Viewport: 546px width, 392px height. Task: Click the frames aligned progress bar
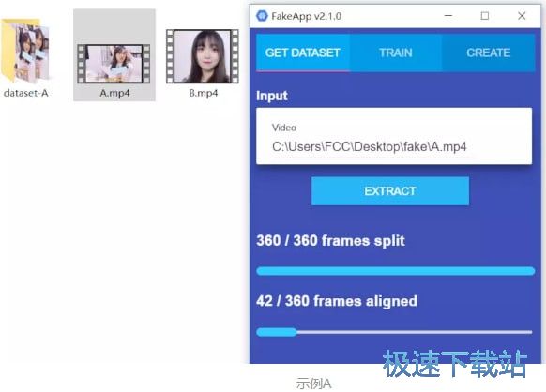(394, 332)
